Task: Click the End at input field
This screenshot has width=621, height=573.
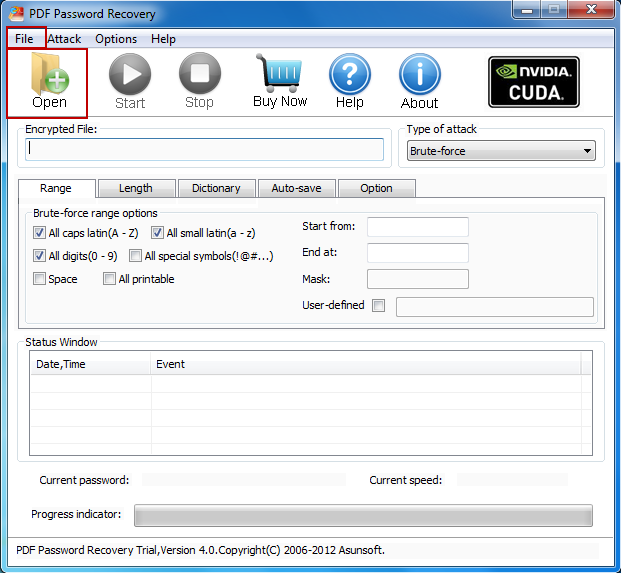Action: click(418, 253)
